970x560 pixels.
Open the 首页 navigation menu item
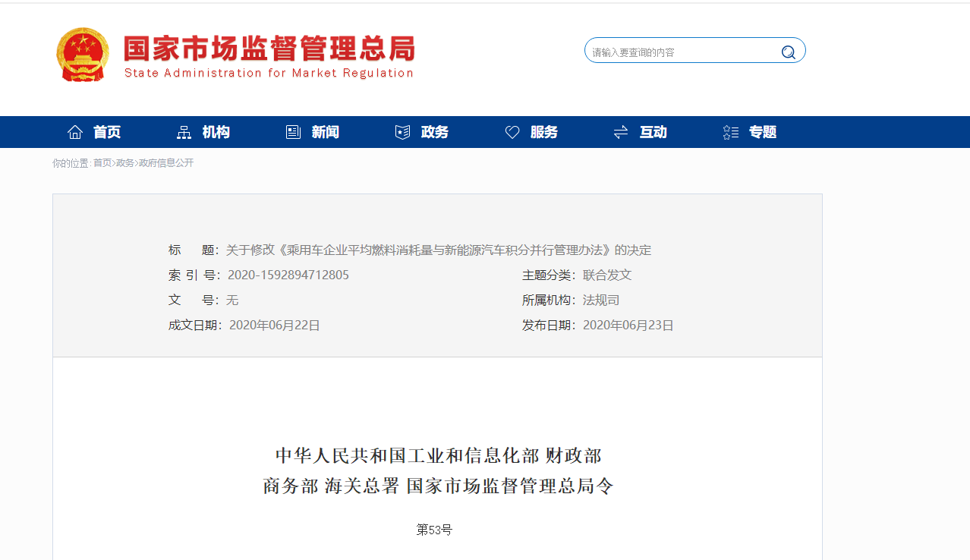[107, 132]
